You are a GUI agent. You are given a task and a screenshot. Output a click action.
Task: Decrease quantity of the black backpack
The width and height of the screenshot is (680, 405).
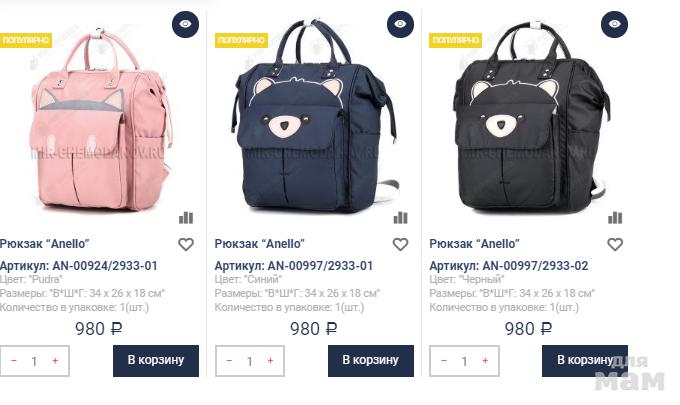click(x=443, y=361)
